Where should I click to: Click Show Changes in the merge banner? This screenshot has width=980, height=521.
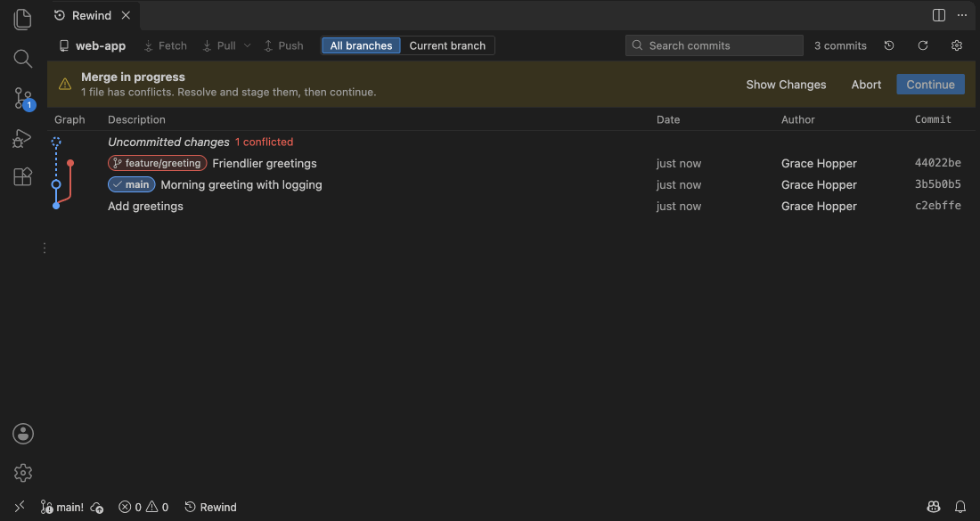[x=787, y=85]
